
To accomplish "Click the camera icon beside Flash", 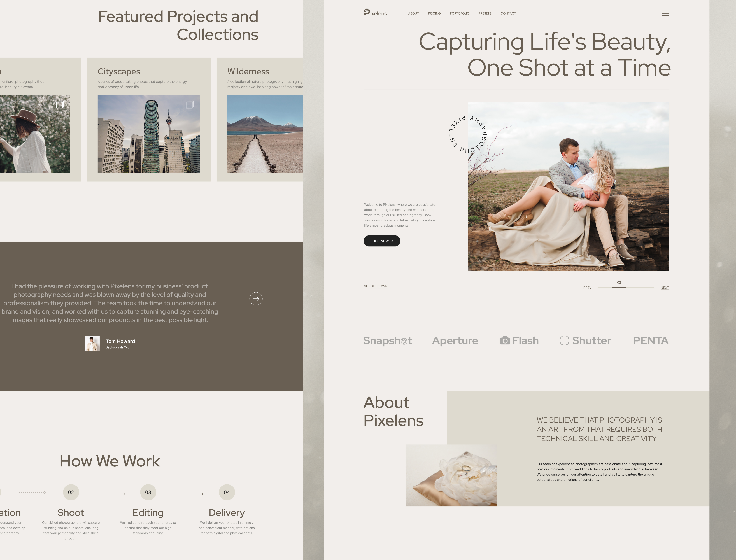I will point(505,341).
